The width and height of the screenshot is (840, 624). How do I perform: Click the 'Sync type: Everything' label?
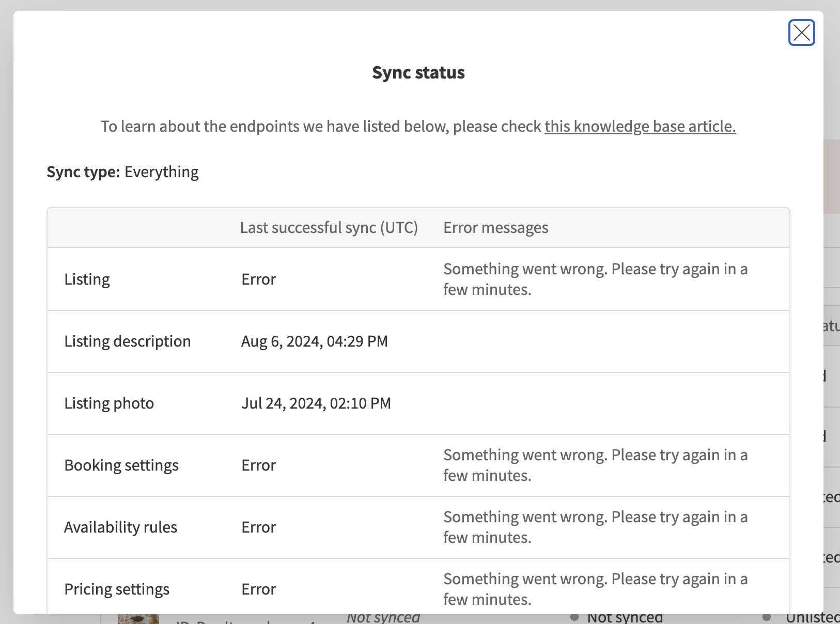(x=123, y=172)
